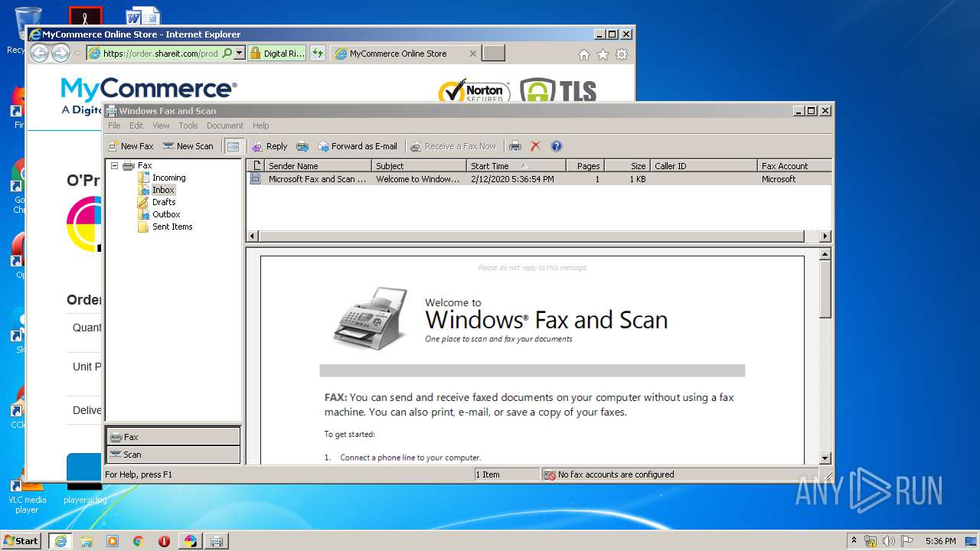
Task: Go back in Internet Explorer
Action: coord(39,53)
